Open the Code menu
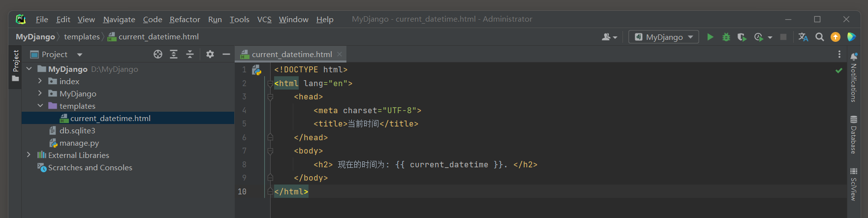This screenshot has height=218, width=868. click(x=153, y=19)
